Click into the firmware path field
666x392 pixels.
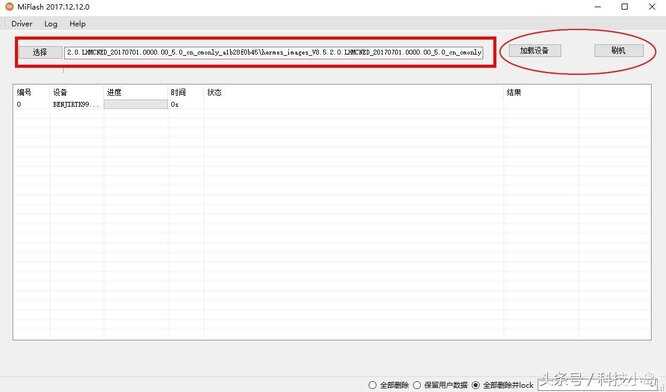[274, 52]
